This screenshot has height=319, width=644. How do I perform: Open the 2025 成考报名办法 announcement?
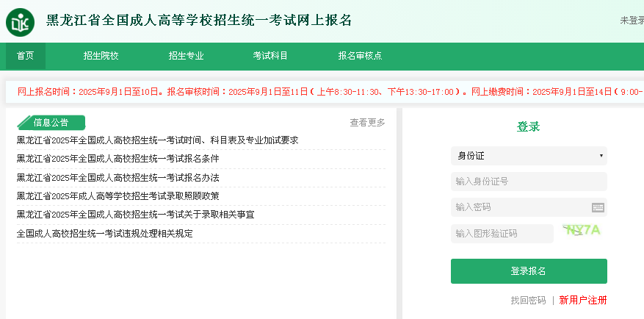coord(118,178)
